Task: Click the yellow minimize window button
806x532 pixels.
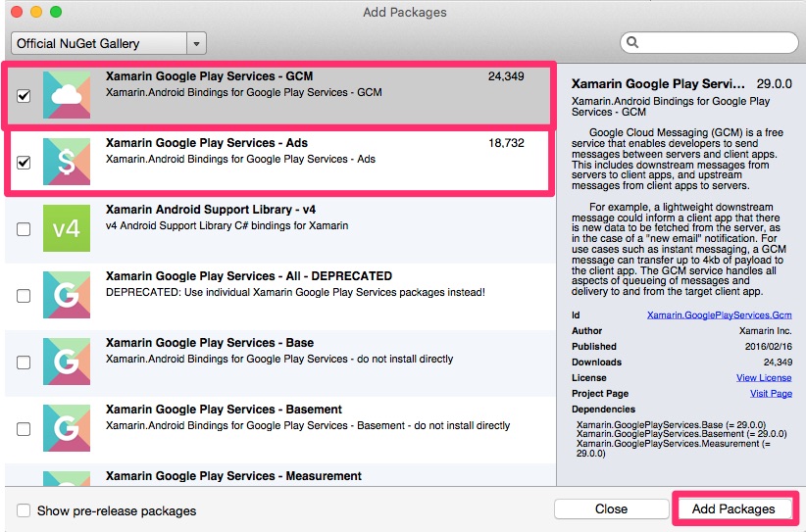Action: point(36,12)
